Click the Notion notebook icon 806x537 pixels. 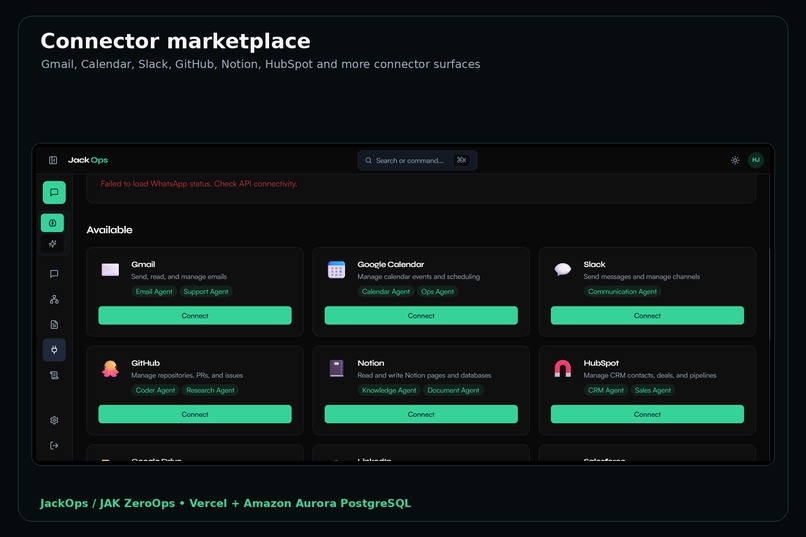(336, 368)
